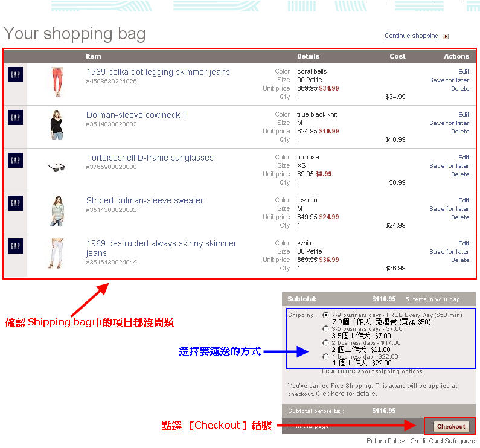
Task: Open Tortoiseshell D-frame sunglasses product link
Action: (x=150, y=158)
